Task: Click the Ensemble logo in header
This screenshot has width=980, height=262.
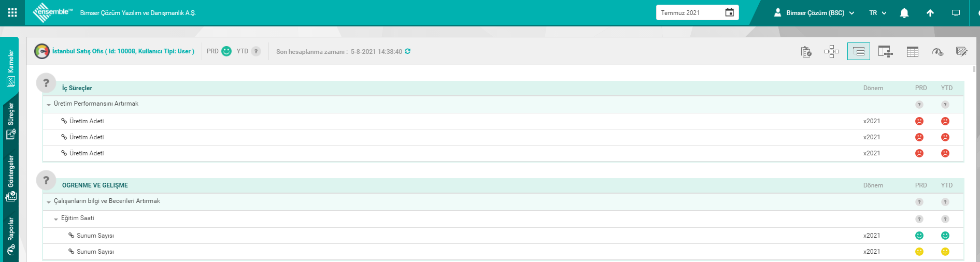Action: point(52,12)
